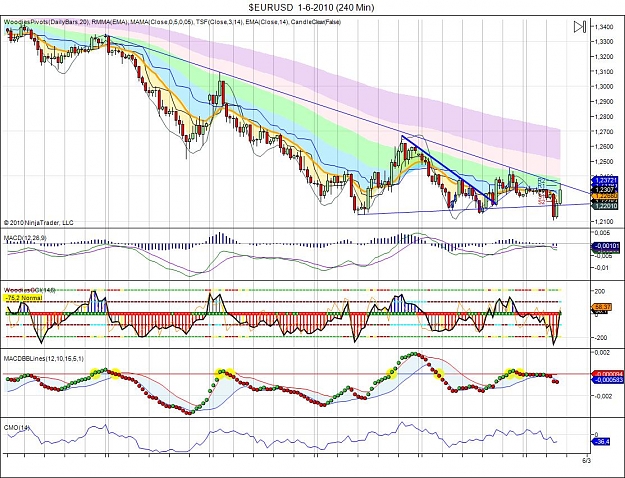The width and height of the screenshot is (625, 478).
Task: Click the MACDBBLines(12,10,15,5,1) panel label
Action: (44, 359)
